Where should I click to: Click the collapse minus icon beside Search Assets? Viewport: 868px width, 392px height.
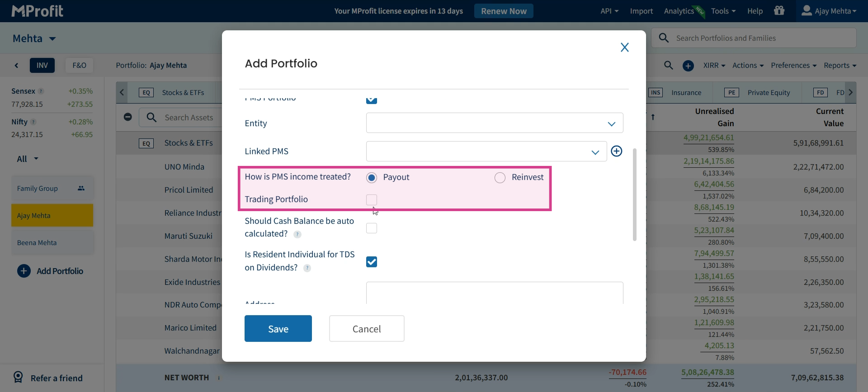pos(128,117)
